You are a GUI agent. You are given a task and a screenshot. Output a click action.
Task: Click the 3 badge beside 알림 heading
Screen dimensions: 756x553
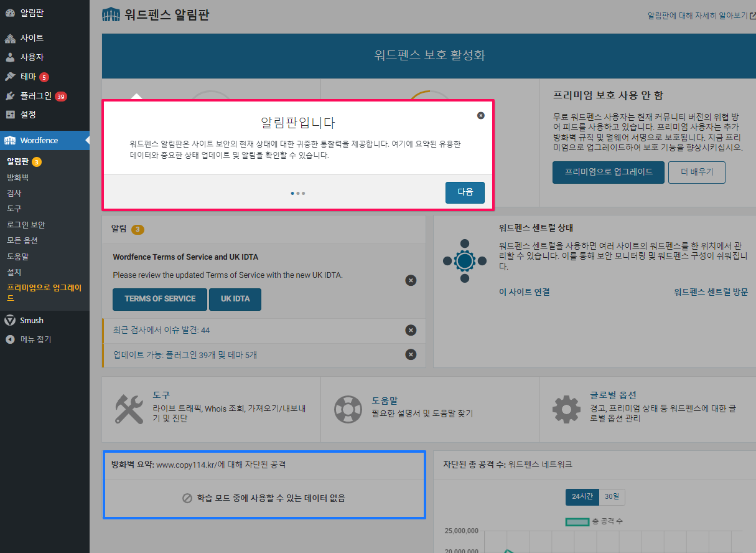[138, 229]
